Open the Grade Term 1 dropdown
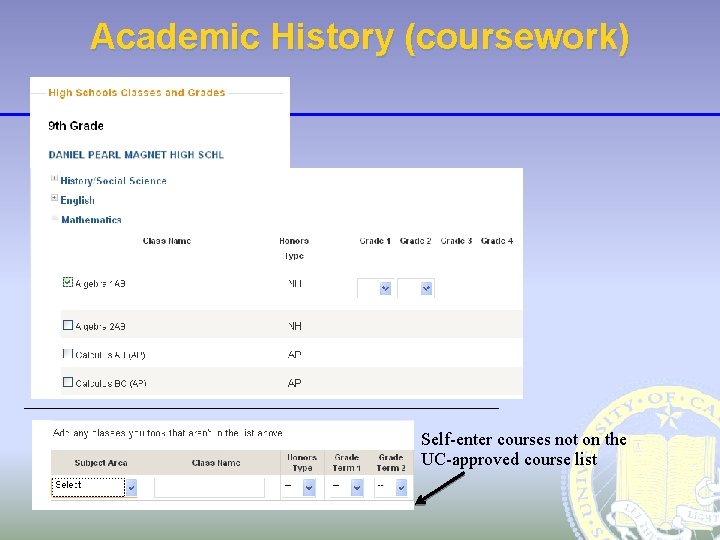This screenshot has height=540, width=720. 357,487
